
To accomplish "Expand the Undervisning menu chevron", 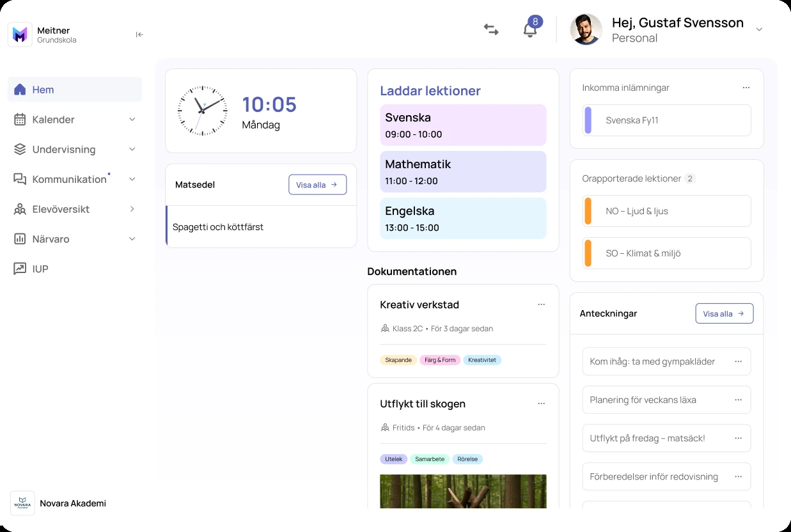I will coord(132,150).
